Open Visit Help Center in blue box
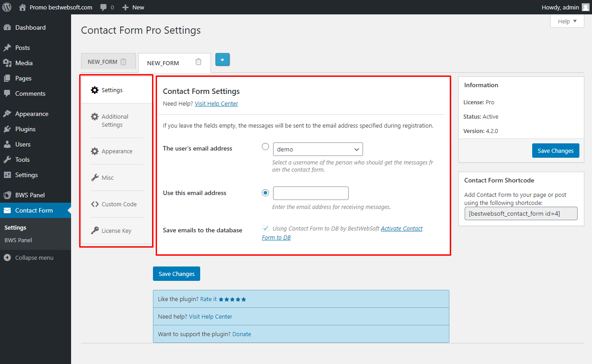Screen dimensions: 592x364 [x=211, y=316]
